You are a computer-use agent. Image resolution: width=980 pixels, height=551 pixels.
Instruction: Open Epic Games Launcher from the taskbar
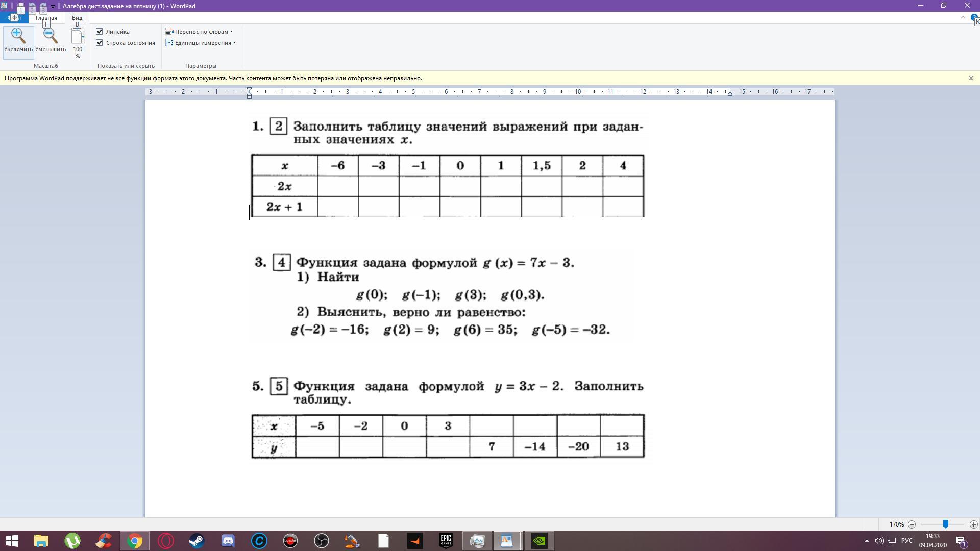pos(446,541)
